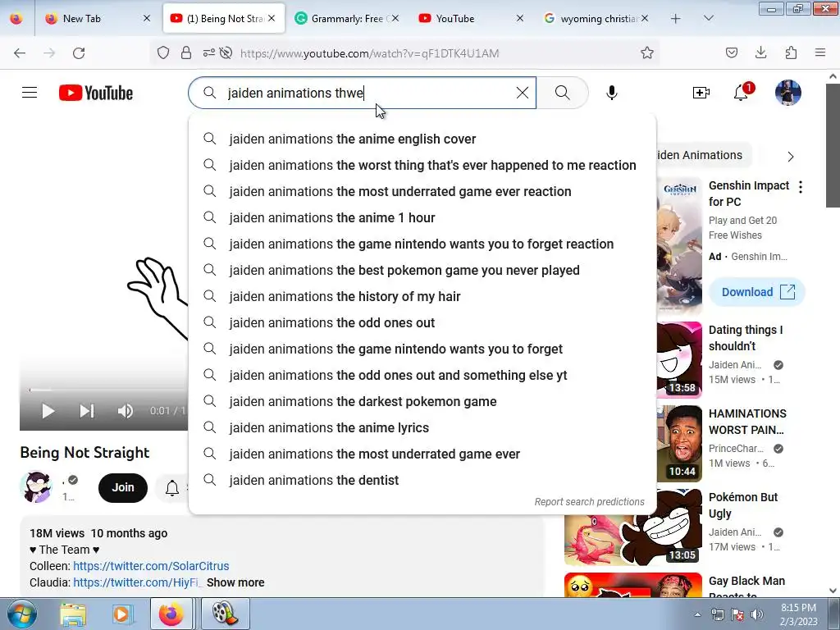
Task: Start search with your voice microphone
Action: point(611,93)
